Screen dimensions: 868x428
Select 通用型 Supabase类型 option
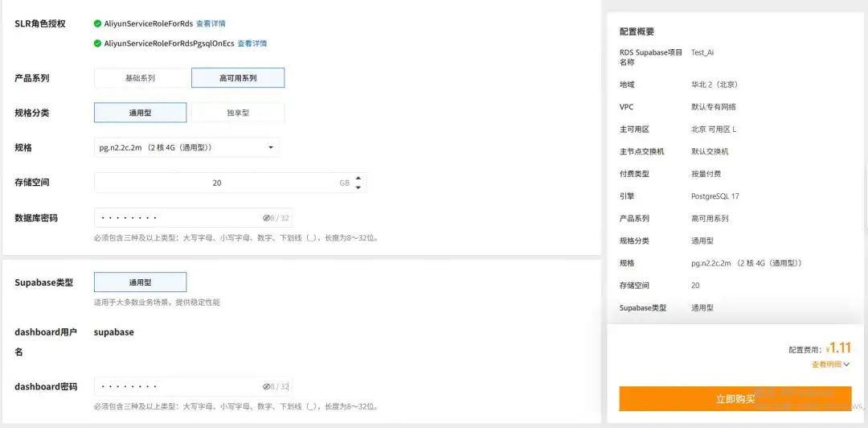[x=140, y=282]
